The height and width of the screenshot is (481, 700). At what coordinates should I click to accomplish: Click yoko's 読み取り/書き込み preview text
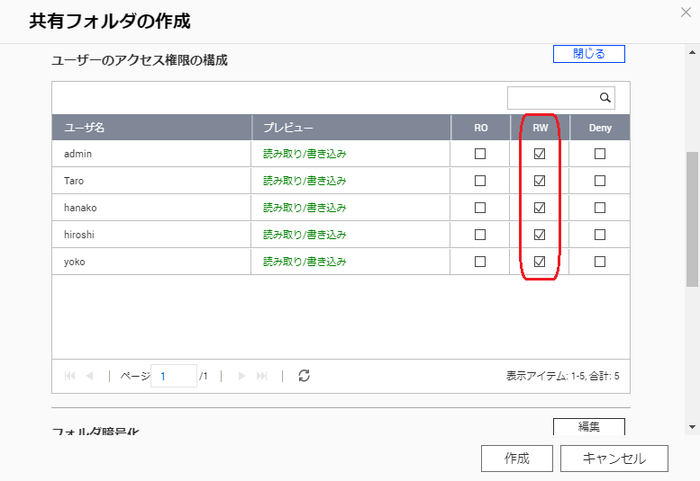click(304, 261)
